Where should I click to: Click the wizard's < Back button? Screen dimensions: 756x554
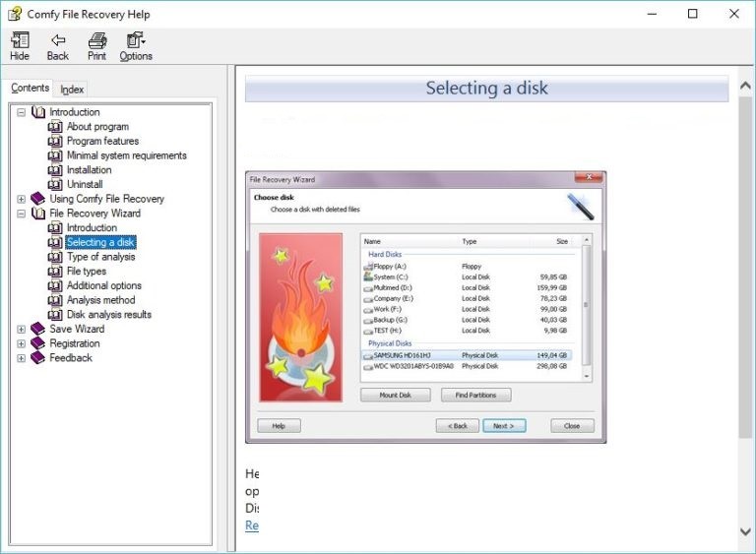[458, 426]
